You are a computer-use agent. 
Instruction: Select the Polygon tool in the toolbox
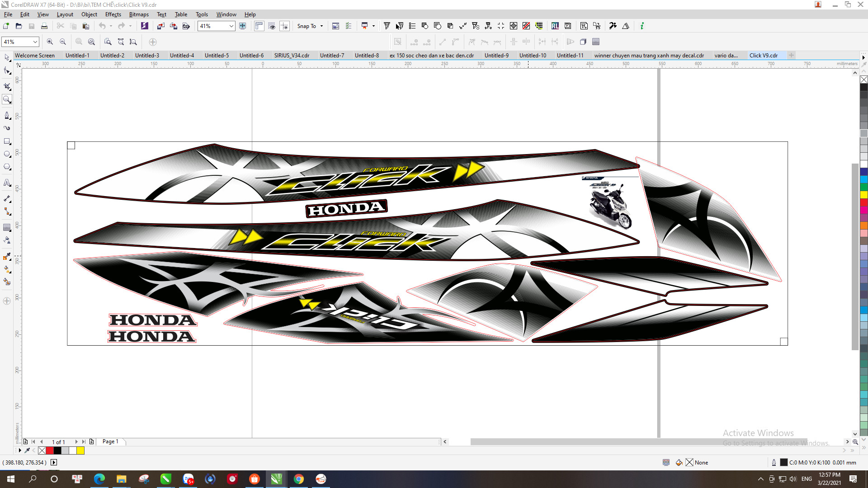pos(7,167)
